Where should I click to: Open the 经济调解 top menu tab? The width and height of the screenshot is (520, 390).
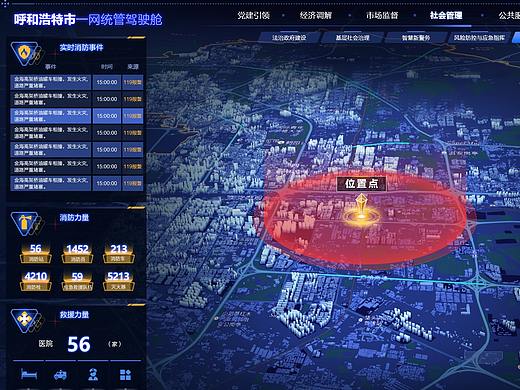(316, 15)
